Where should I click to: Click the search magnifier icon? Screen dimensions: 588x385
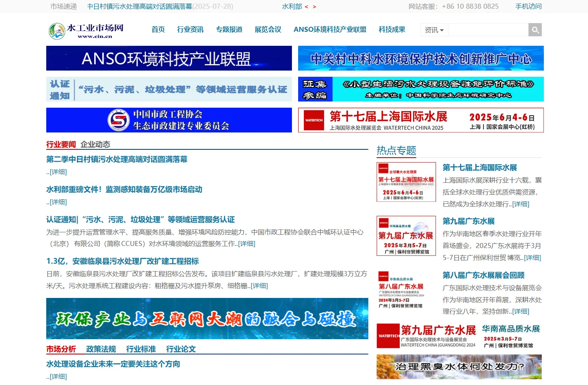535,30
